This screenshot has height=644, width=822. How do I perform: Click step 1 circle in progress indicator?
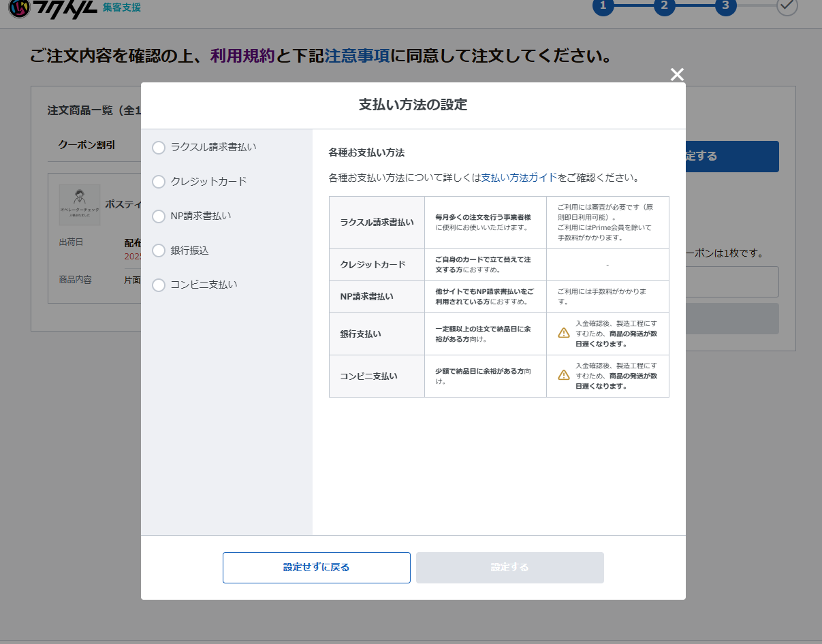click(603, 6)
